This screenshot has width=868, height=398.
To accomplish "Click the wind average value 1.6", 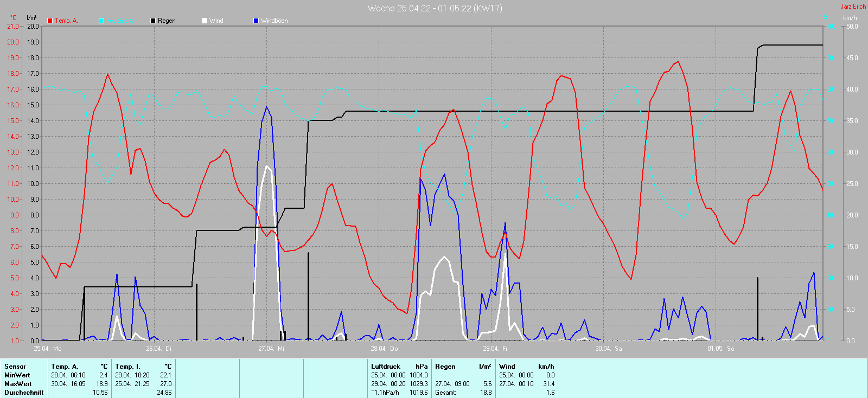I will point(551,393).
